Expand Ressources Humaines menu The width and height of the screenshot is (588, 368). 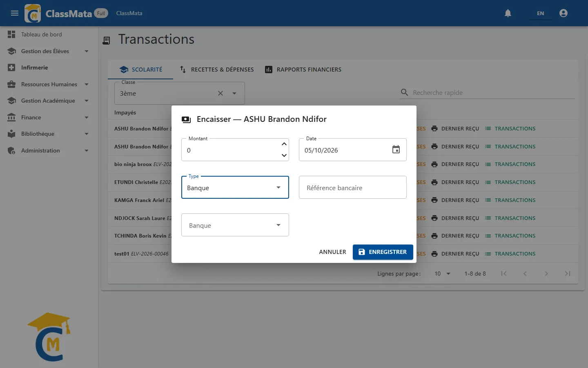(x=49, y=84)
